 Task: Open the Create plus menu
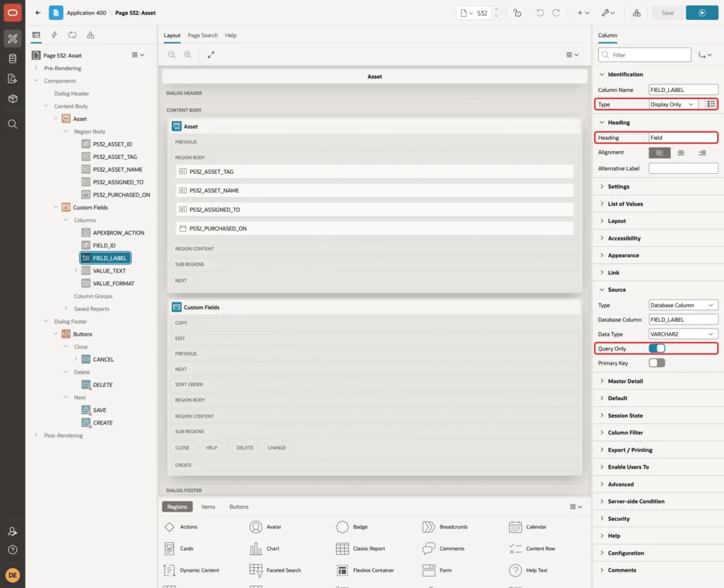[583, 13]
